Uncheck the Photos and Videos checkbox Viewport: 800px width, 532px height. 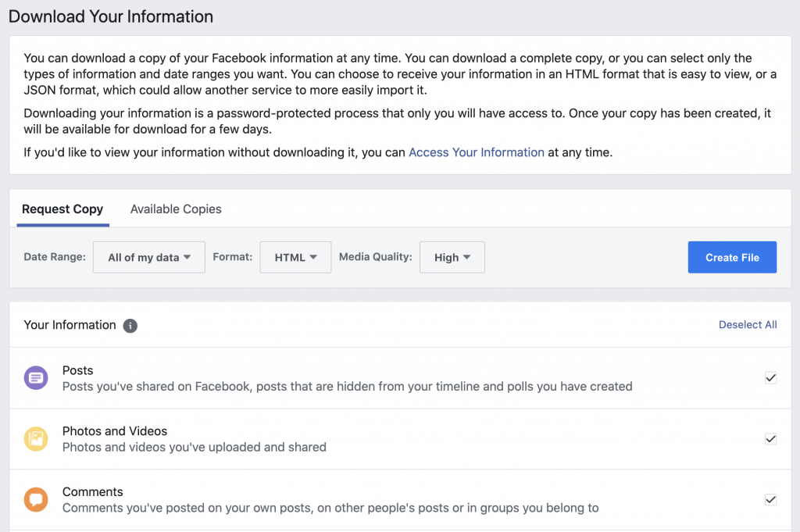click(770, 439)
